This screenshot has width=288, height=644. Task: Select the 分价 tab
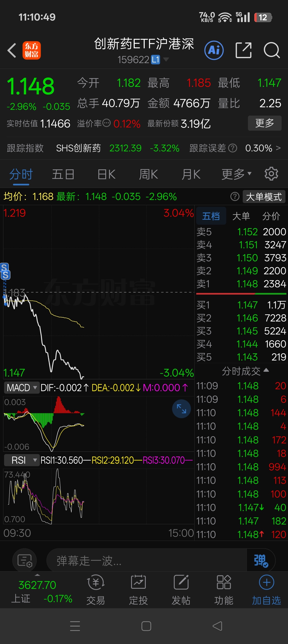[x=271, y=216]
